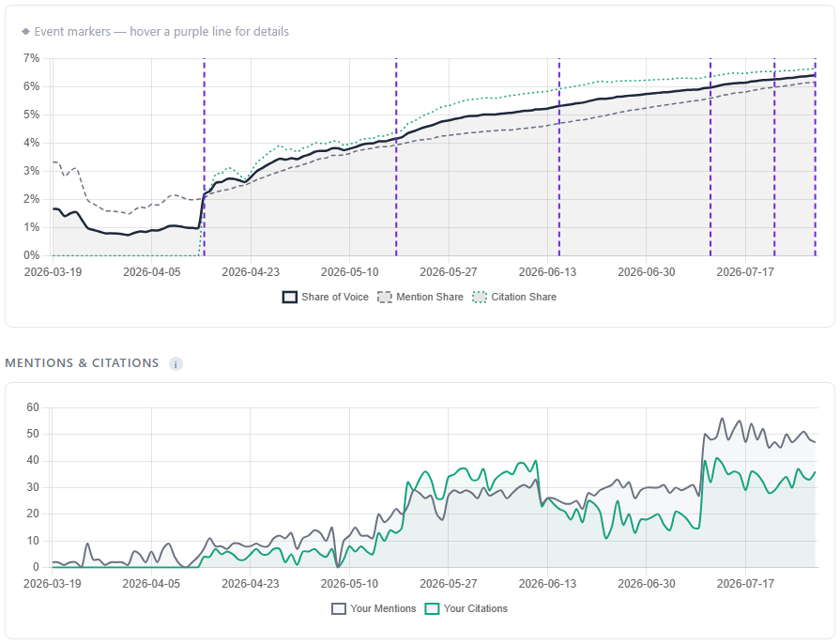Click the diamond icon beside Event markers
The image size is (840, 644).
(25, 32)
